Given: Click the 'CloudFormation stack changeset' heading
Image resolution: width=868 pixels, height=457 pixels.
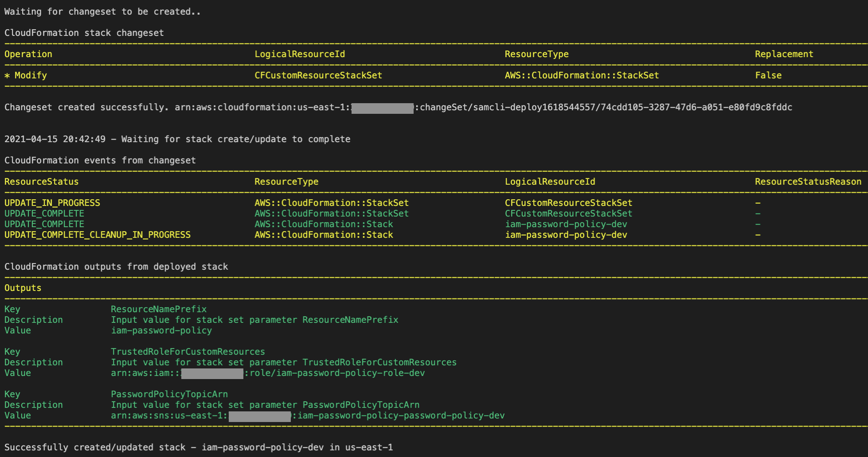Looking at the screenshot, I should click(84, 33).
